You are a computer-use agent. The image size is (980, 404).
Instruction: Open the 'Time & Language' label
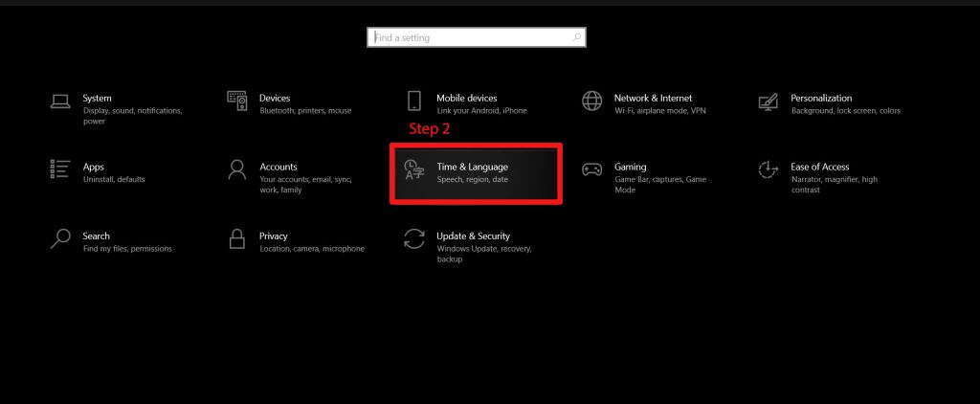coord(473,167)
